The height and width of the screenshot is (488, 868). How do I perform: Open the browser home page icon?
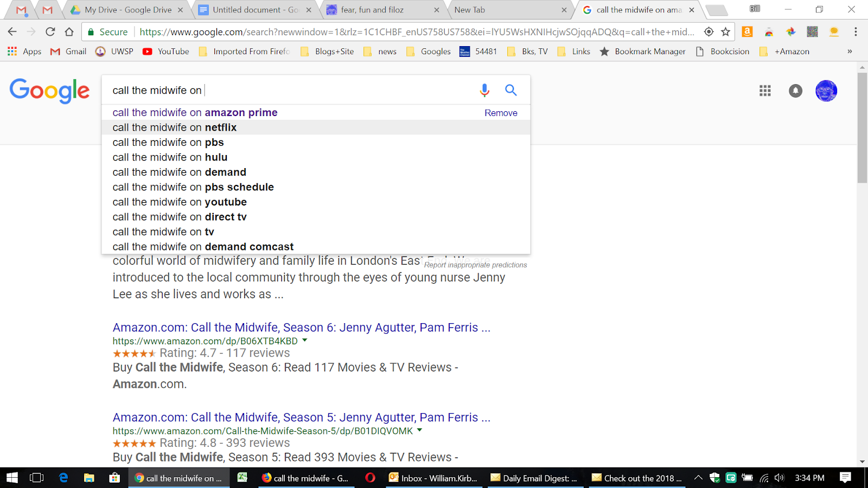69,32
